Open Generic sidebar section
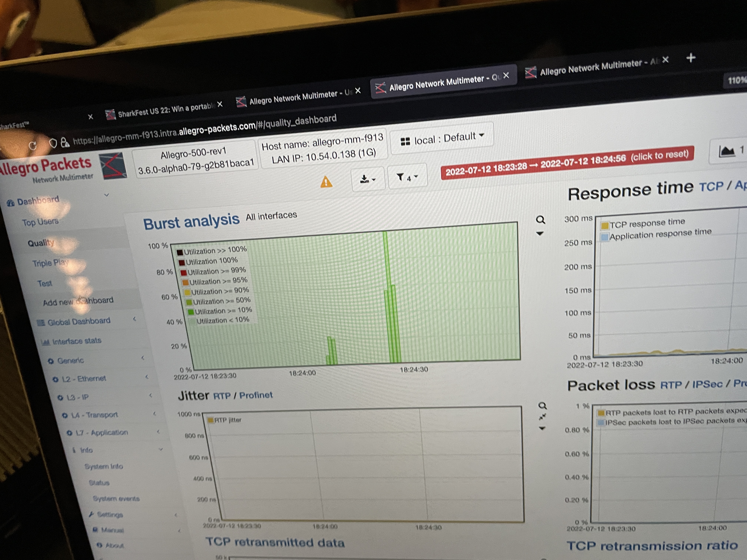The image size is (747, 560). 66,361
